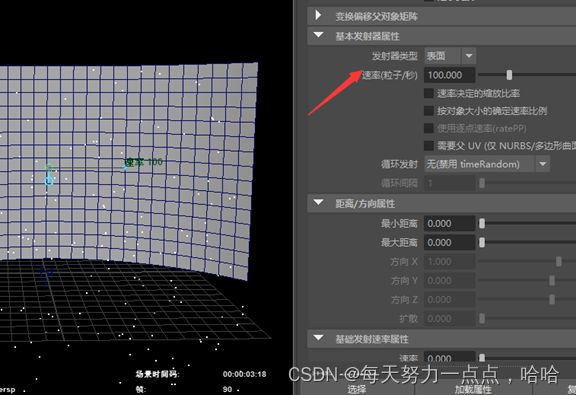Click the 速率 100 label in viewport
This screenshot has height=395, width=576.
[x=144, y=162]
